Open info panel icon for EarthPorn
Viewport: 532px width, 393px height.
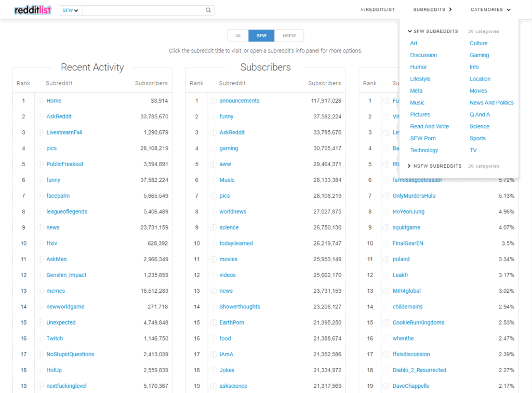point(213,323)
